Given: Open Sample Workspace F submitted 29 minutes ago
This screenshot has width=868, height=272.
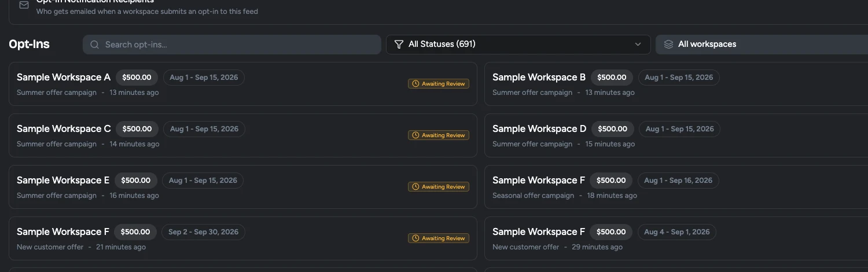Looking at the screenshot, I should pyautogui.click(x=539, y=231).
